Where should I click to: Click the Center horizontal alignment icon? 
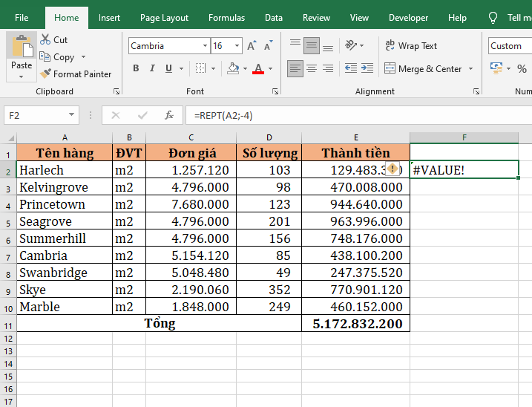pos(312,68)
